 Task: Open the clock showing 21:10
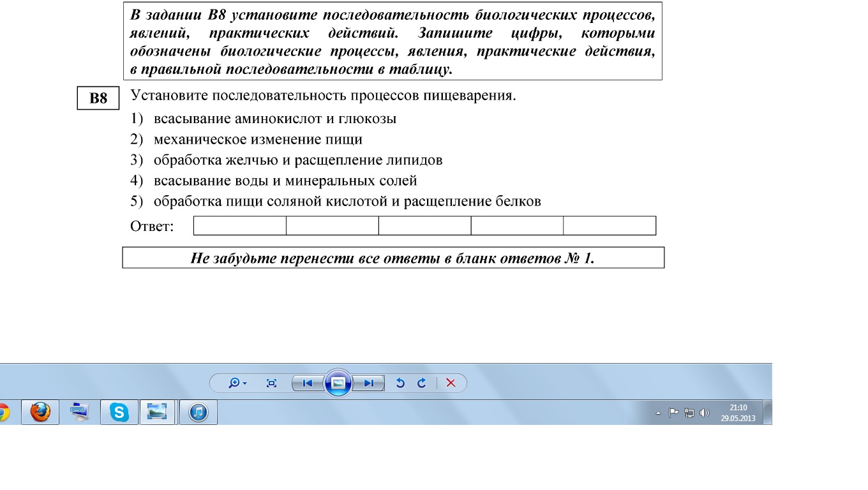(x=738, y=413)
